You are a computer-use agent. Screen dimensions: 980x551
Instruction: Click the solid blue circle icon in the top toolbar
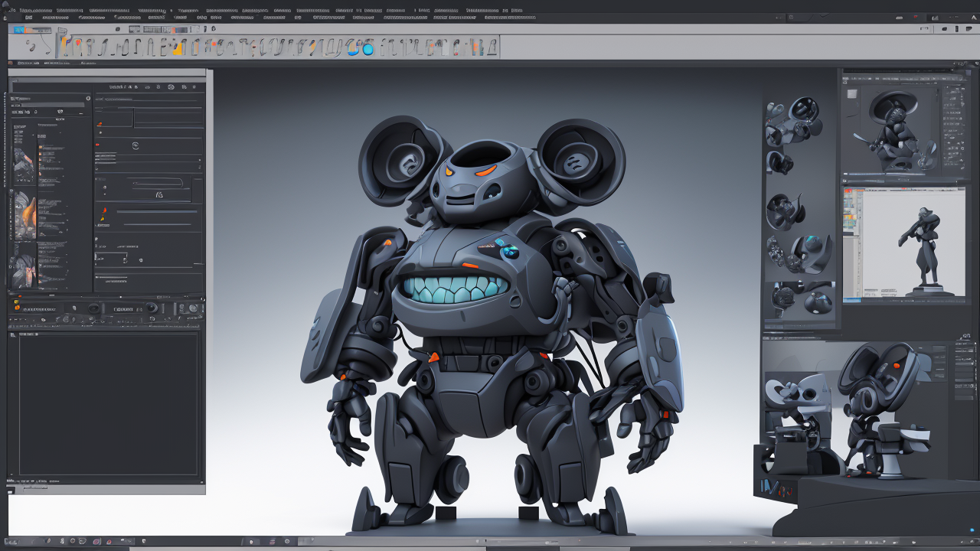coord(367,49)
